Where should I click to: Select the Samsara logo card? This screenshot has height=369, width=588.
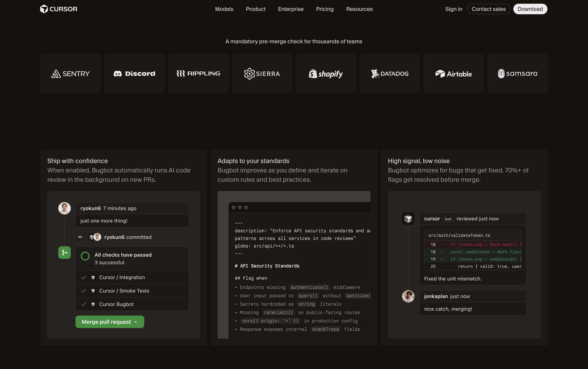click(517, 74)
